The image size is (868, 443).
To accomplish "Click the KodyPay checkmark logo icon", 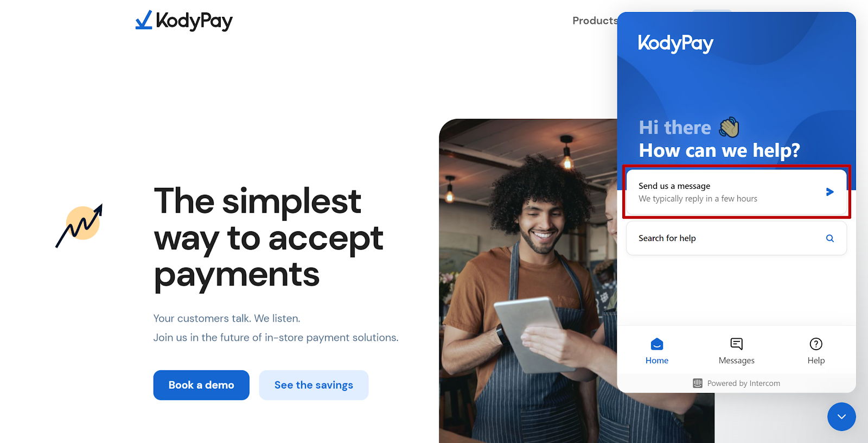I will [144, 20].
